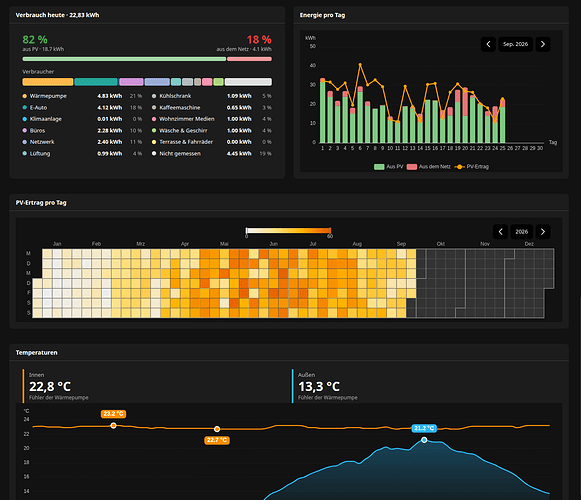Click the 4.45 kWh Nicht gemessen value
The width and height of the screenshot is (581, 500).
[239, 153]
